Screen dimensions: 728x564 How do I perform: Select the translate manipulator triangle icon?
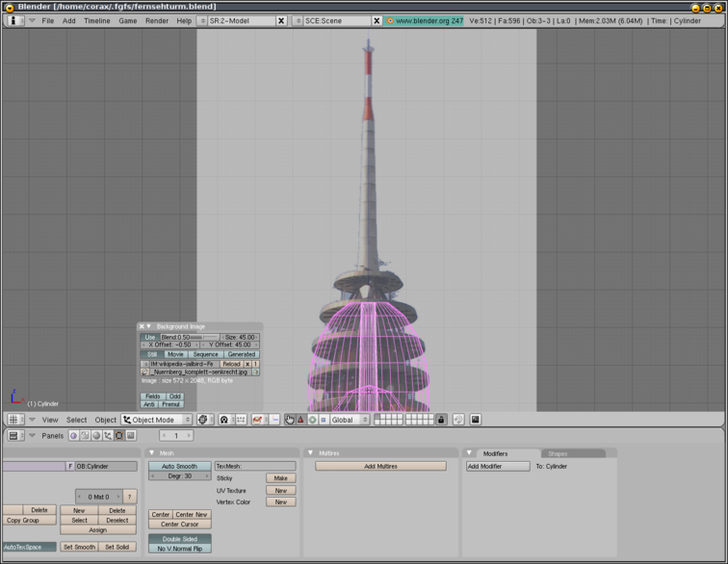pos(300,420)
